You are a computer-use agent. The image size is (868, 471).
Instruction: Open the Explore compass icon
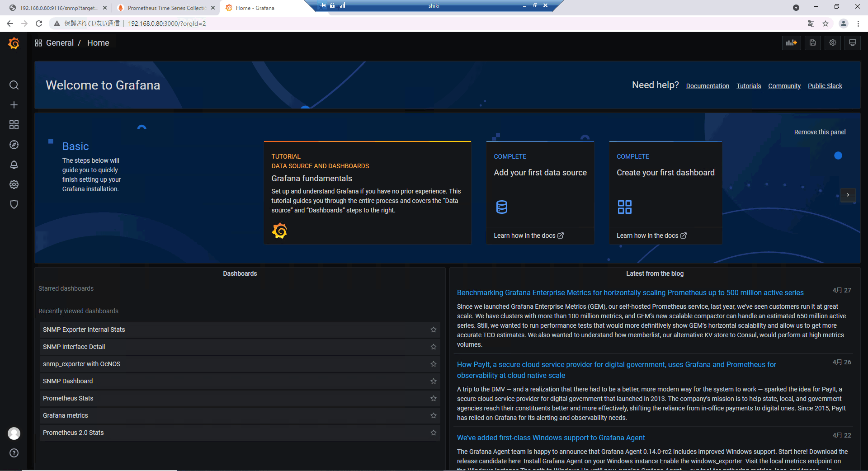(x=14, y=145)
